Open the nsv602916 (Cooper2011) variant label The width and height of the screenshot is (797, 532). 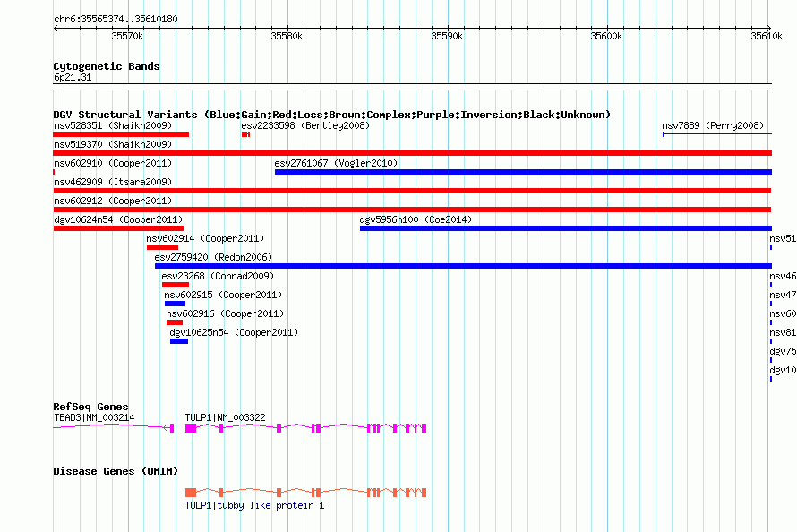(225, 313)
